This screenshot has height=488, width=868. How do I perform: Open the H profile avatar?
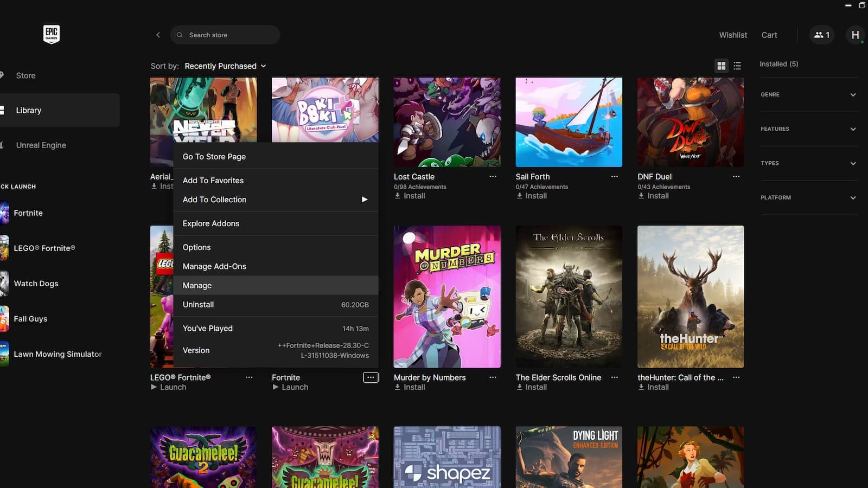pyautogui.click(x=855, y=35)
